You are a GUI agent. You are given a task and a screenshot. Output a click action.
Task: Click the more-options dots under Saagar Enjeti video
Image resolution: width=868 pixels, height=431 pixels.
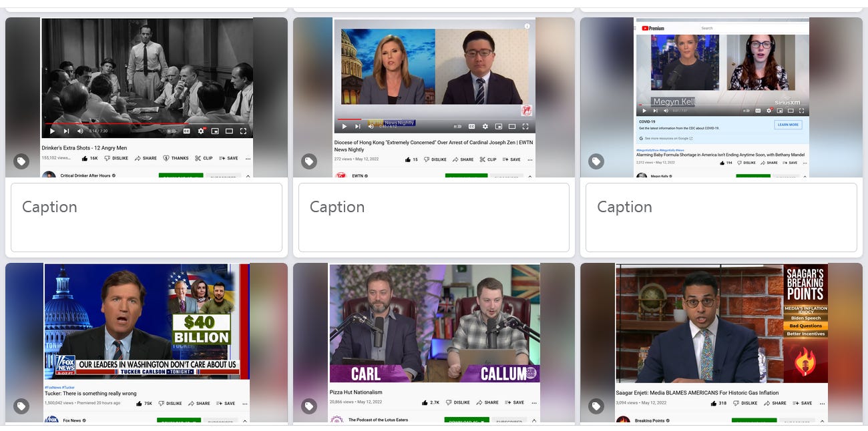click(x=822, y=404)
